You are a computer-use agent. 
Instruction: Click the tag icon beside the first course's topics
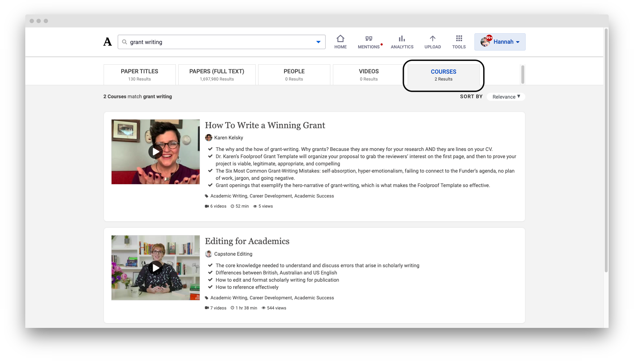pyautogui.click(x=207, y=196)
